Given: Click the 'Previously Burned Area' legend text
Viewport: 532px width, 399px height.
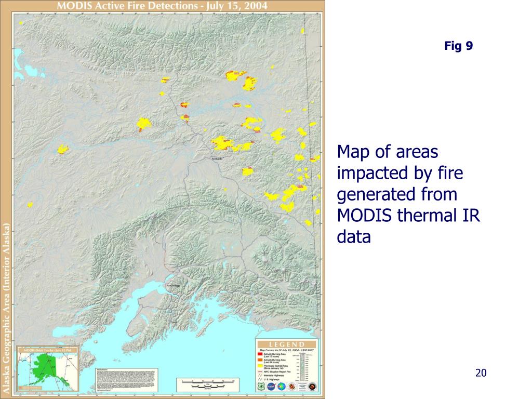Looking at the screenshot, I should click(x=276, y=366).
